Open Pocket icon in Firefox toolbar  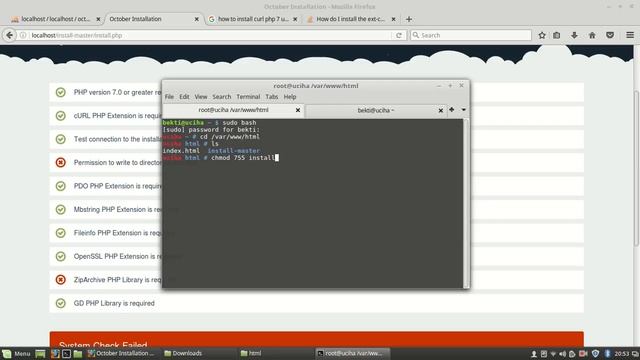(x=610, y=35)
